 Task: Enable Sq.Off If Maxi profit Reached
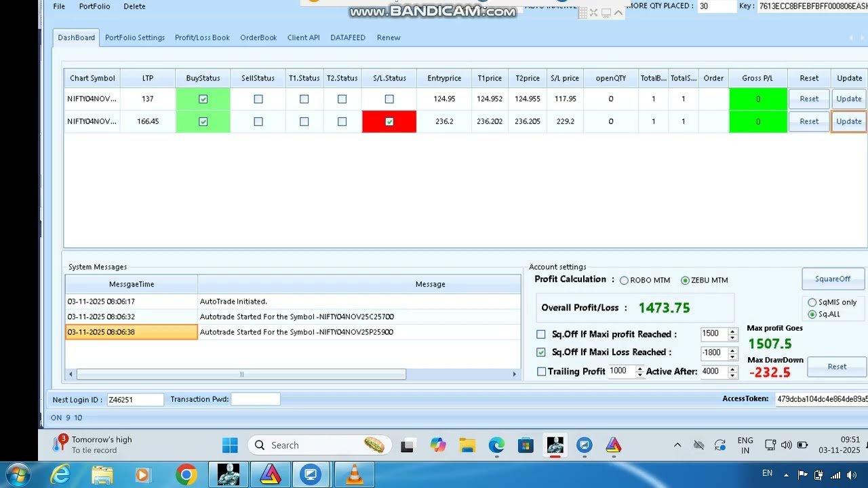pos(540,333)
